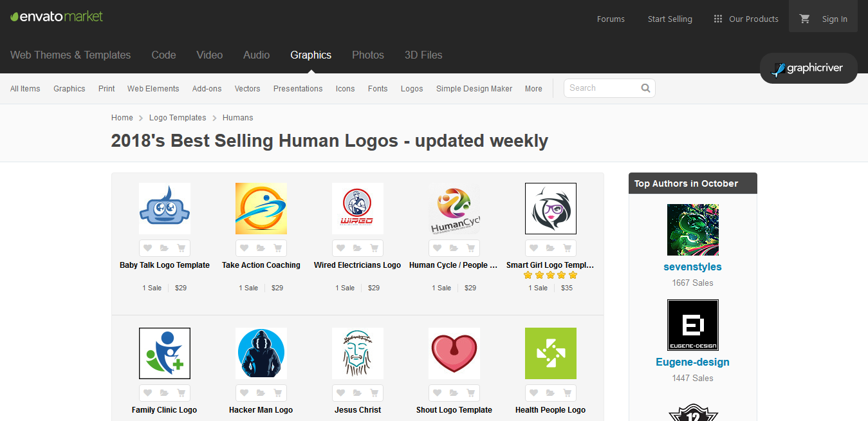Open the Web Elements category

pyautogui.click(x=153, y=89)
